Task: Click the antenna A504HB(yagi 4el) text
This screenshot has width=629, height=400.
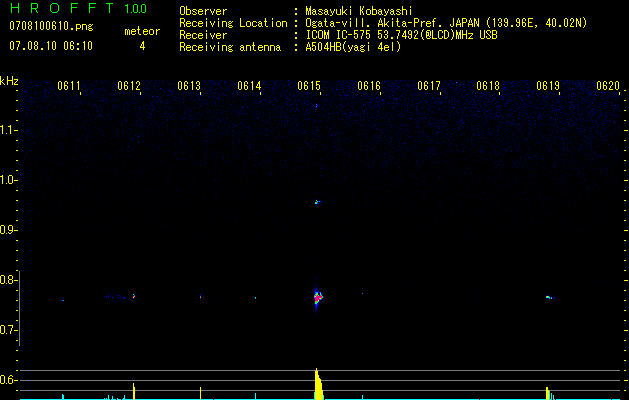Action: (353, 47)
